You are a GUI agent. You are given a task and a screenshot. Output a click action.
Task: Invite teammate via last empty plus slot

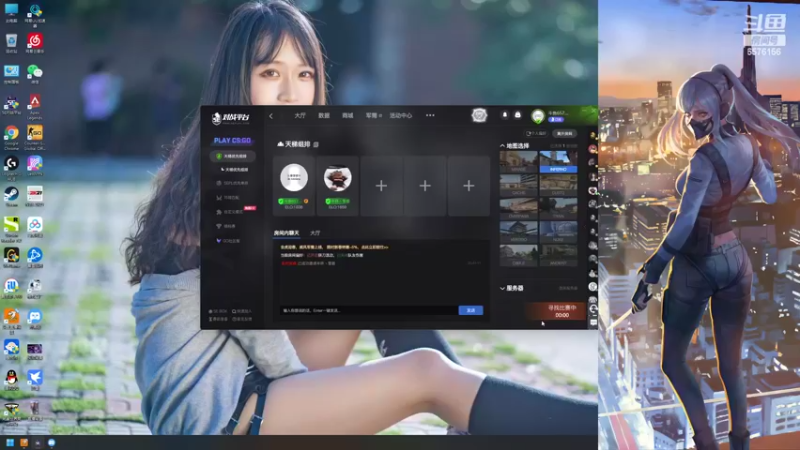pyautogui.click(x=469, y=186)
